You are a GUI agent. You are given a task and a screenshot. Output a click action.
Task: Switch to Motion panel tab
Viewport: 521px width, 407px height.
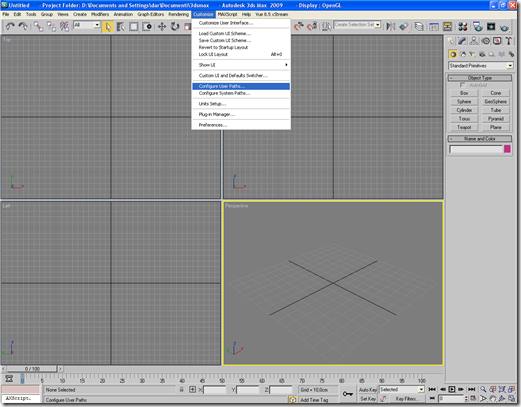coord(486,41)
